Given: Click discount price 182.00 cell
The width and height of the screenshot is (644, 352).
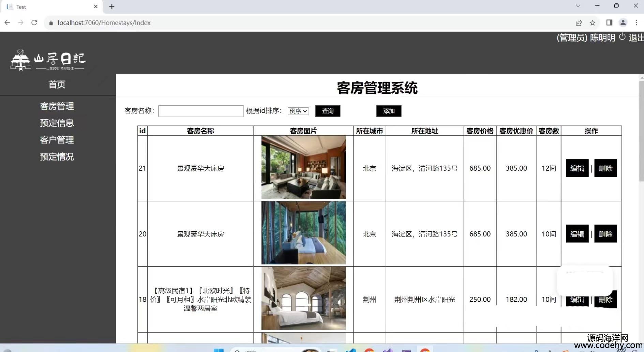Looking at the screenshot, I should [x=516, y=300].
